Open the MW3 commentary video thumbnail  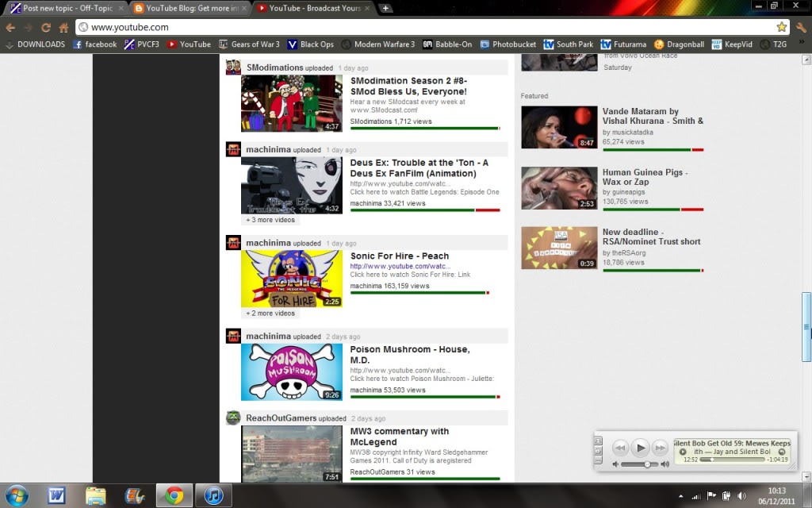pos(292,454)
